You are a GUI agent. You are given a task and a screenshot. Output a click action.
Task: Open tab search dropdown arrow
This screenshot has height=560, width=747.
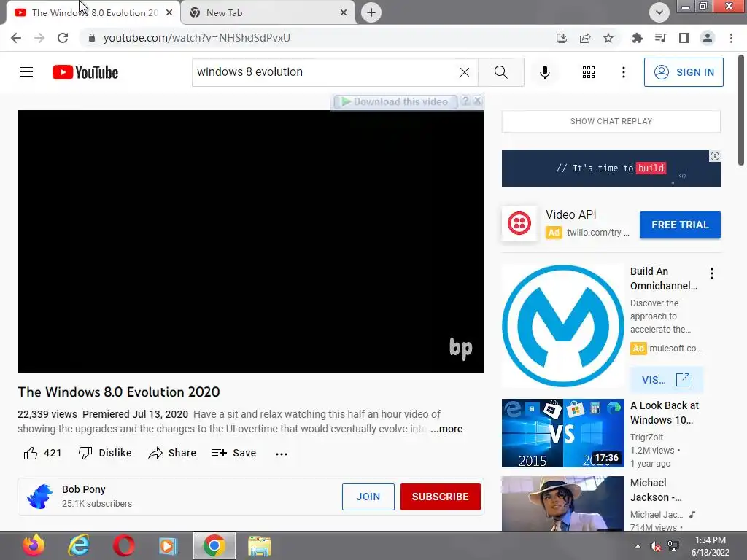click(x=659, y=12)
